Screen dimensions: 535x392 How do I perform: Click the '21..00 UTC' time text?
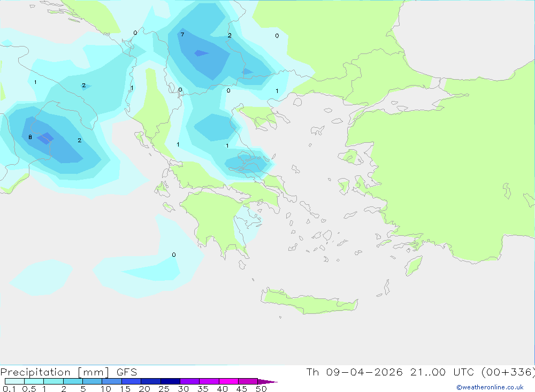pos(442,372)
